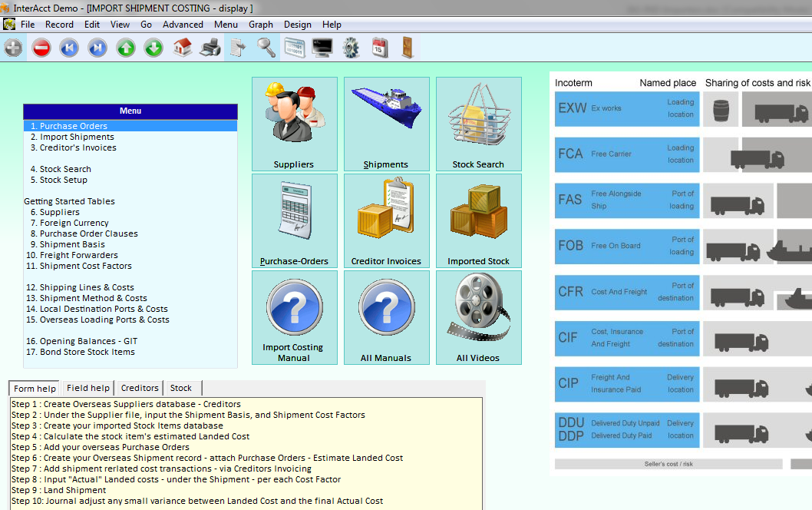
Task: Click the green up arrow icon
Action: click(126, 48)
